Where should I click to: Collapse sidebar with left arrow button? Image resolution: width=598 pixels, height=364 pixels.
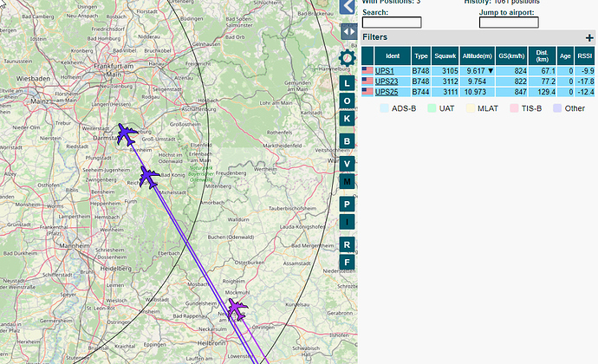click(x=347, y=7)
